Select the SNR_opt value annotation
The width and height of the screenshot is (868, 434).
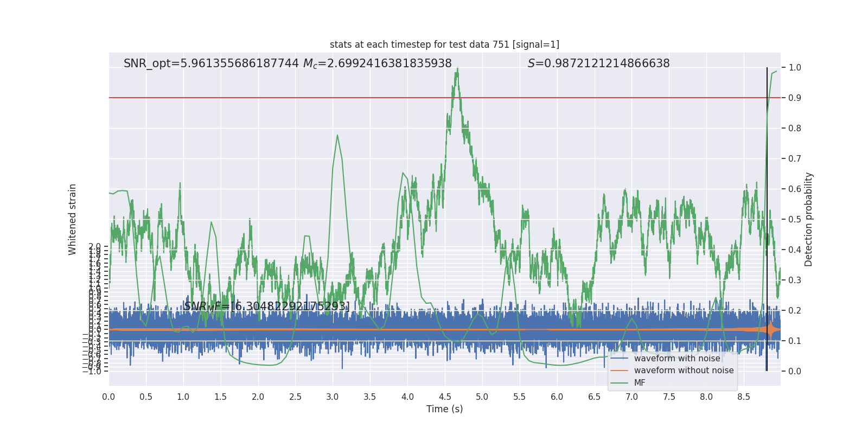pyautogui.click(x=211, y=63)
